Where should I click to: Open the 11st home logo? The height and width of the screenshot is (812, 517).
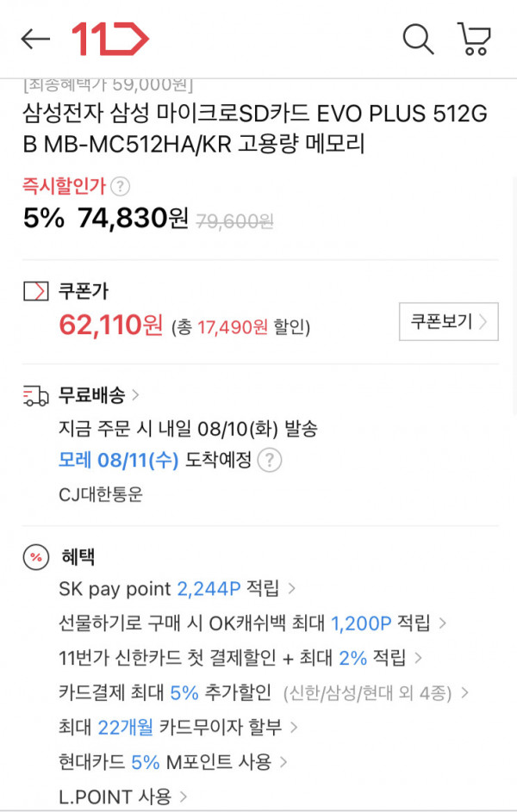110,39
